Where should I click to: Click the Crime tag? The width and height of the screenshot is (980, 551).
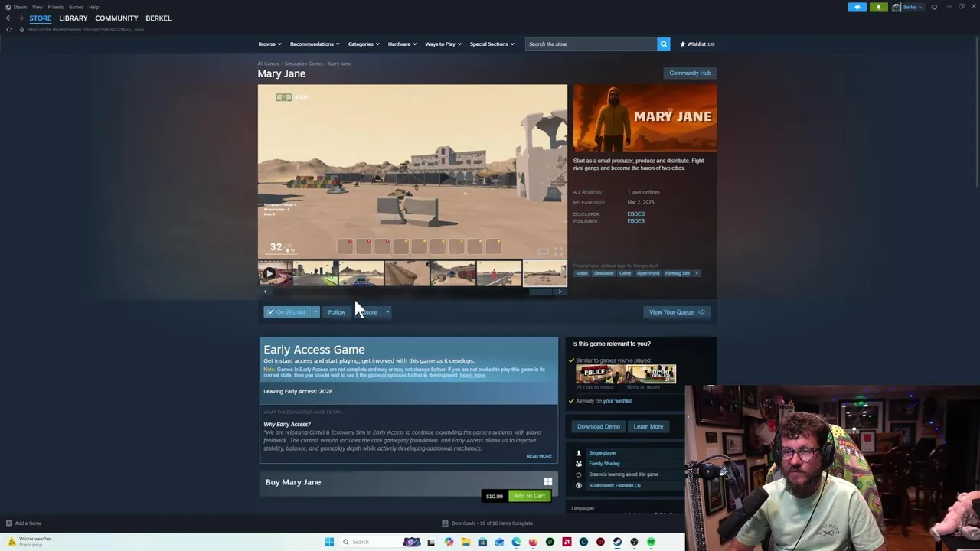(x=626, y=273)
